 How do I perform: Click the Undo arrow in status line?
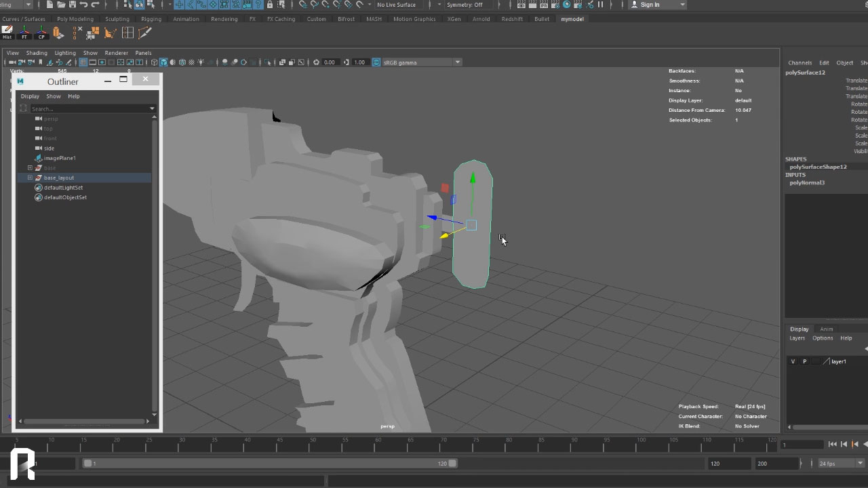tap(83, 5)
